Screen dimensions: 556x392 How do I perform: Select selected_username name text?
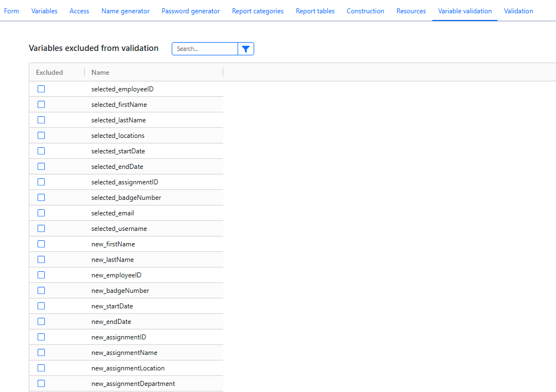coord(119,229)
